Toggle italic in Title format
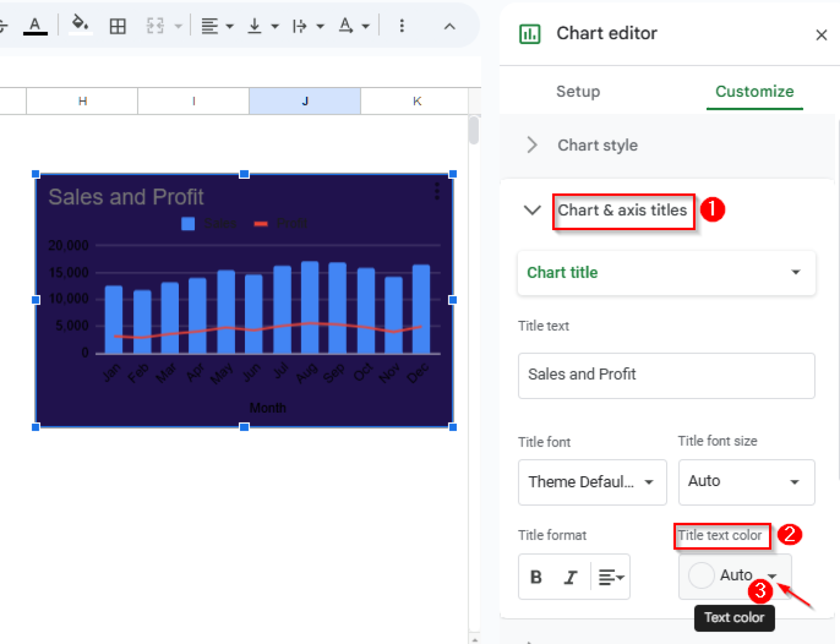840x644 pixels. point(570,577)
